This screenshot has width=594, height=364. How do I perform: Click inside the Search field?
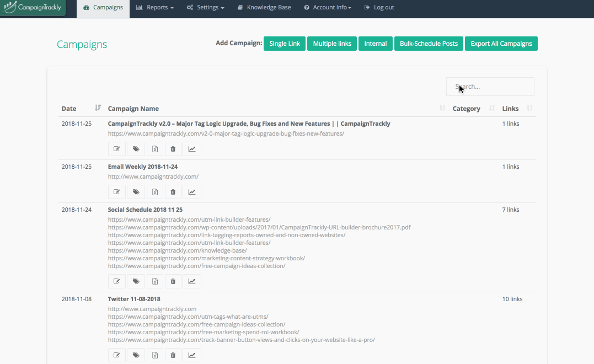pos(490,87)
